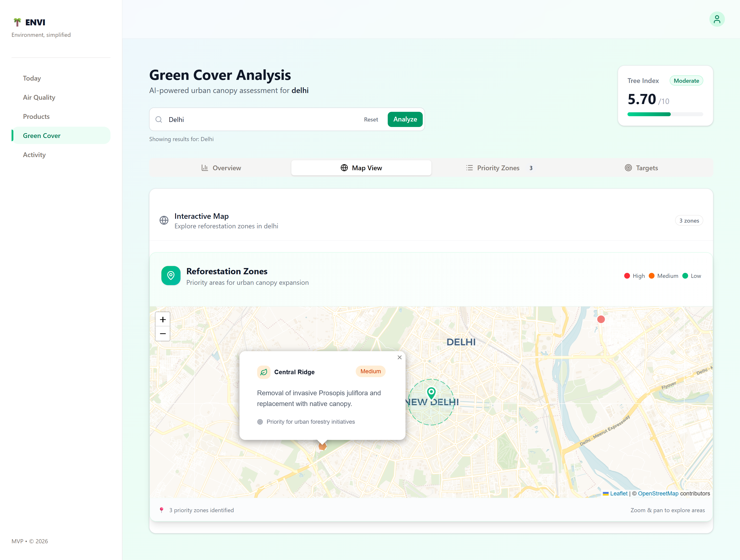Click the Reforestation Zones pin icon

[x=171, y=276]
